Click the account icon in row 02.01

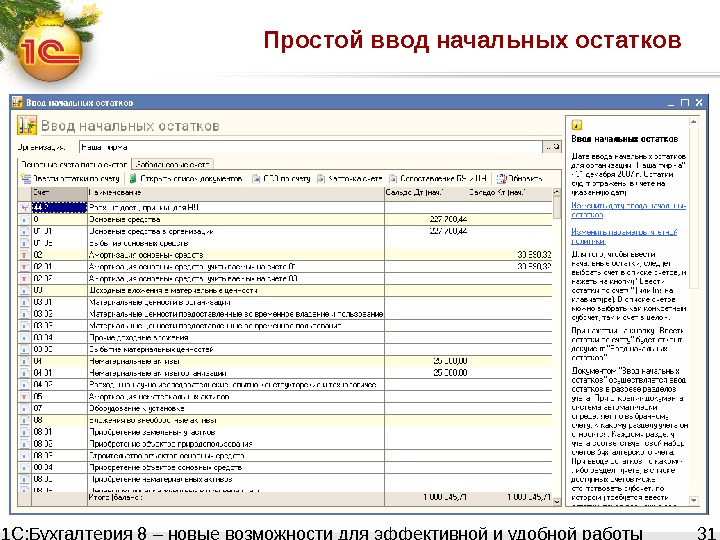pos(24,267)
